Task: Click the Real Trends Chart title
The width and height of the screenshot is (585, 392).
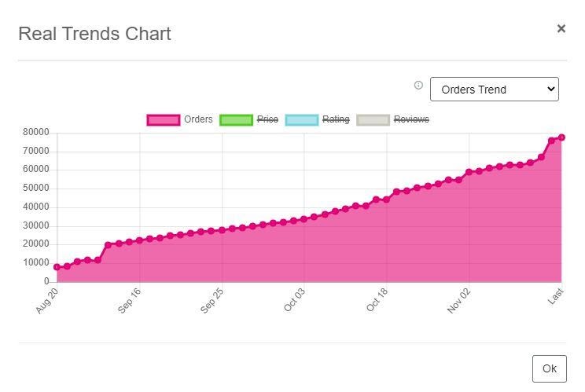Action: click(94, 34)
